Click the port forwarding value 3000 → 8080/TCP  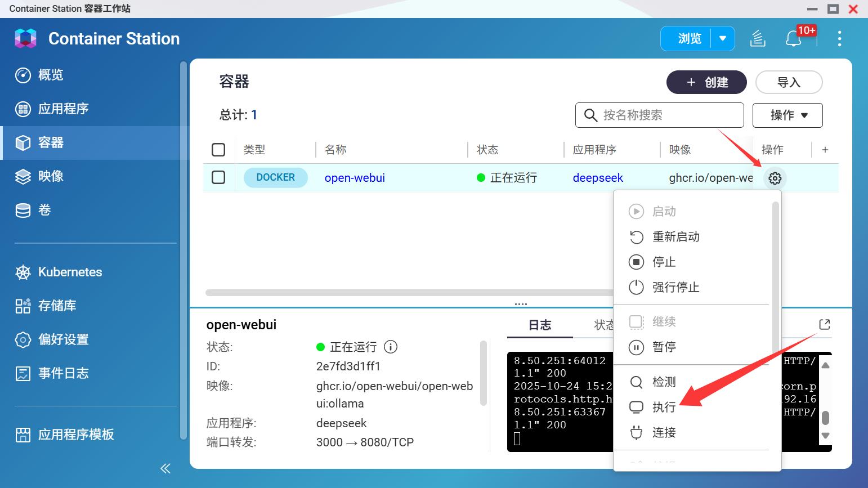pos(365,442)
